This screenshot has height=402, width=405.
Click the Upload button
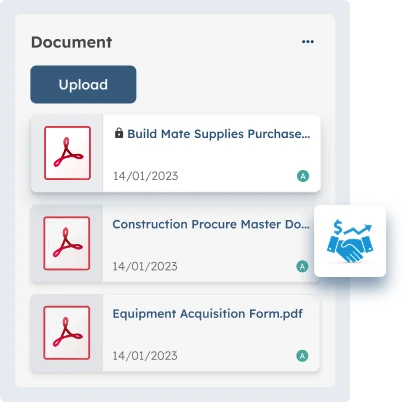(83, 84)
